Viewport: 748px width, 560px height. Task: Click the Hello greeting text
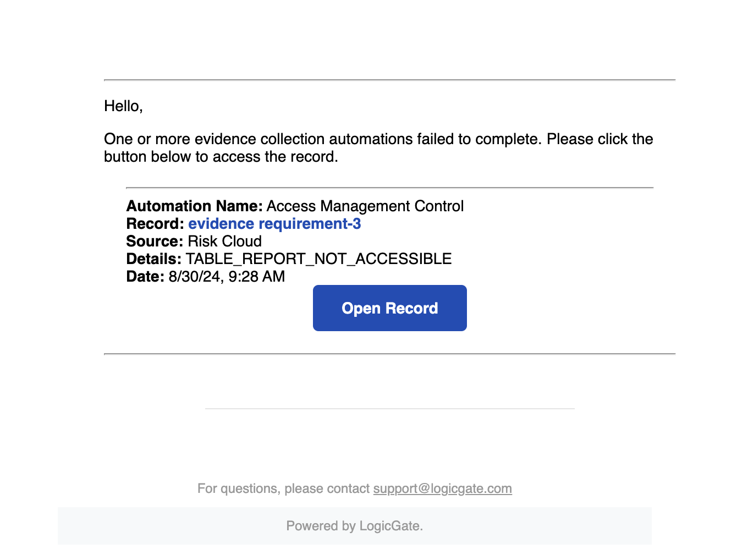coord(123,106)
